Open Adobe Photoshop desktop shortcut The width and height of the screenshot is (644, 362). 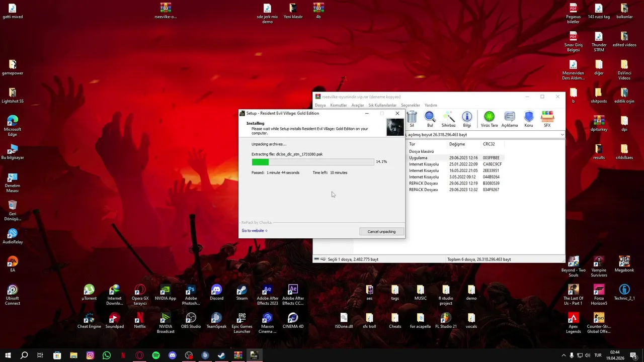(191, 295)
